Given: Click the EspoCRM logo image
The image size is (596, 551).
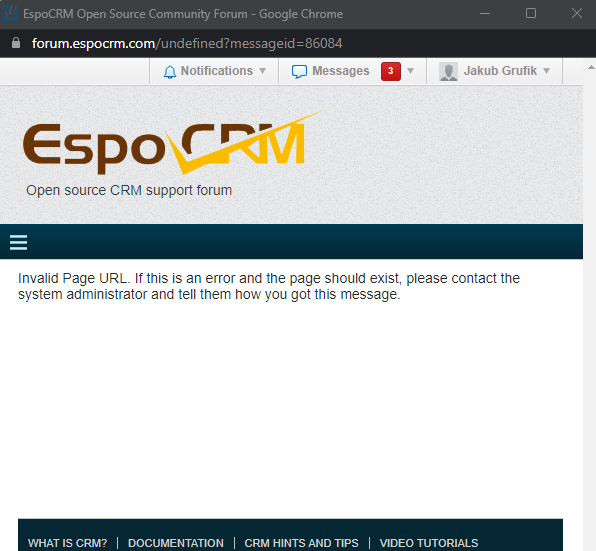Looking at the screenshot, I should pos(173,143).
